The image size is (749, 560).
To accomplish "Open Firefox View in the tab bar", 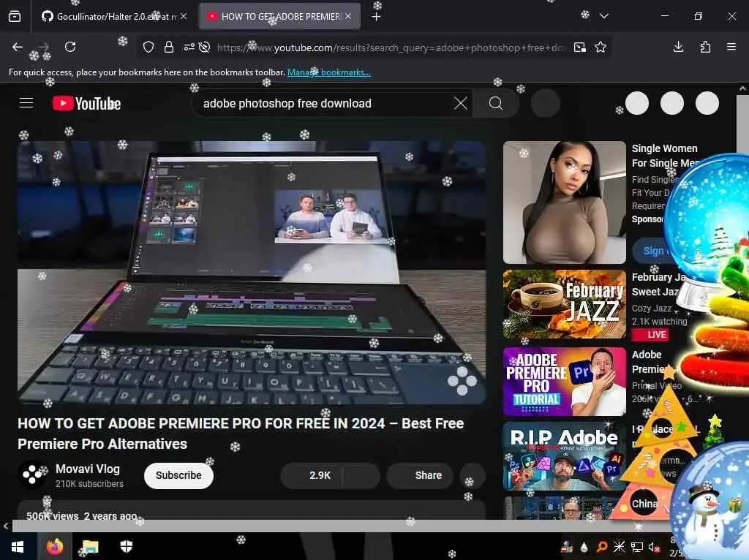I will tap(15, 17).
